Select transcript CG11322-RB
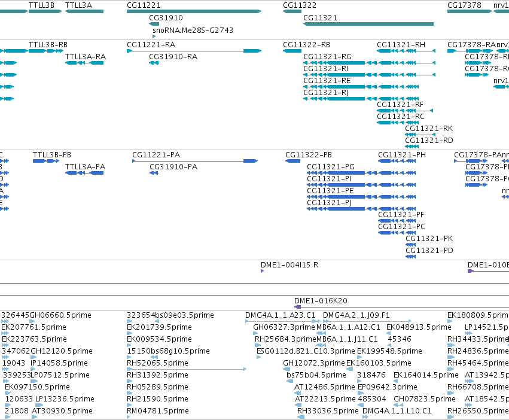This screenshot has height=420, width=509. pyautogui.click(x=306, y=44)
